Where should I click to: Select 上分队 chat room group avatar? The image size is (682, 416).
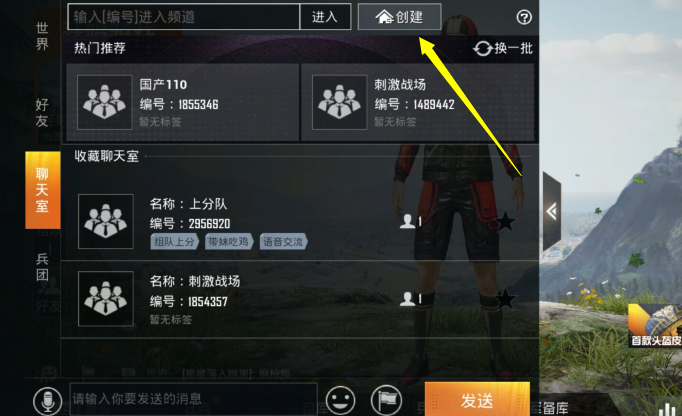(106, 221)
